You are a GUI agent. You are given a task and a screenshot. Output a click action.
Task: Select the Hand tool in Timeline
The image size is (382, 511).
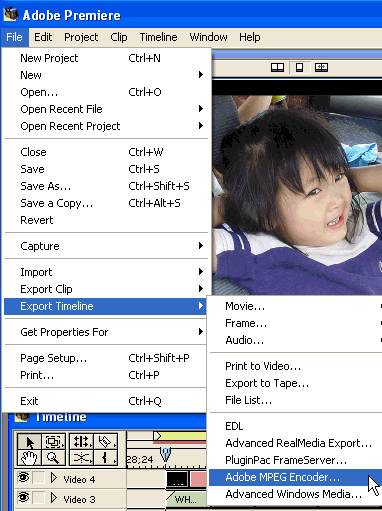click(x=29, y=458)
